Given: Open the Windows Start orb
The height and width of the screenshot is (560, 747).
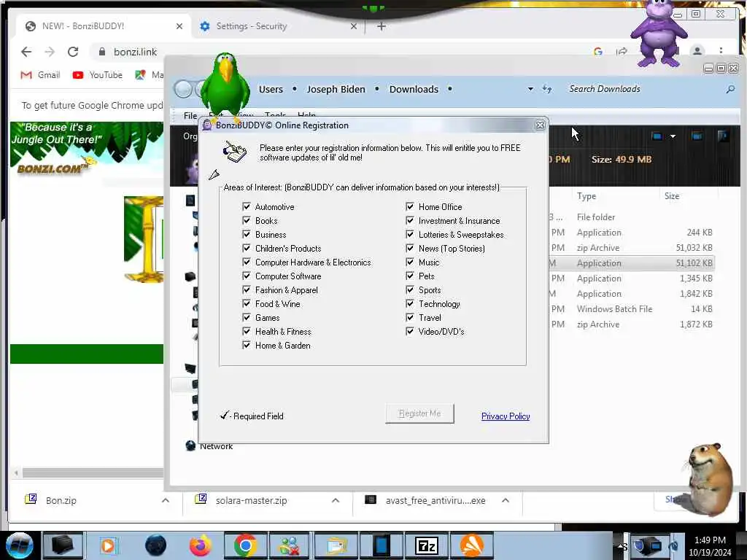Looking at the screenshot, I should point(20,545).
